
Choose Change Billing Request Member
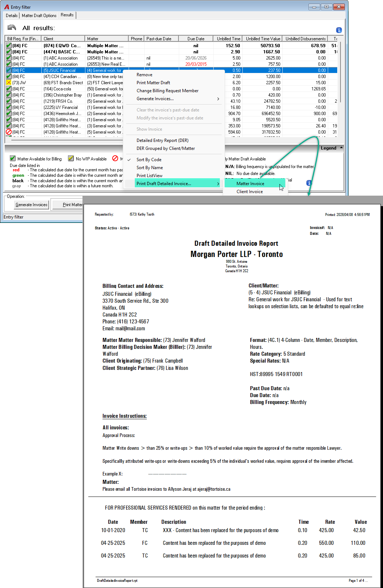pyautogui.click(x=168, y=91)
